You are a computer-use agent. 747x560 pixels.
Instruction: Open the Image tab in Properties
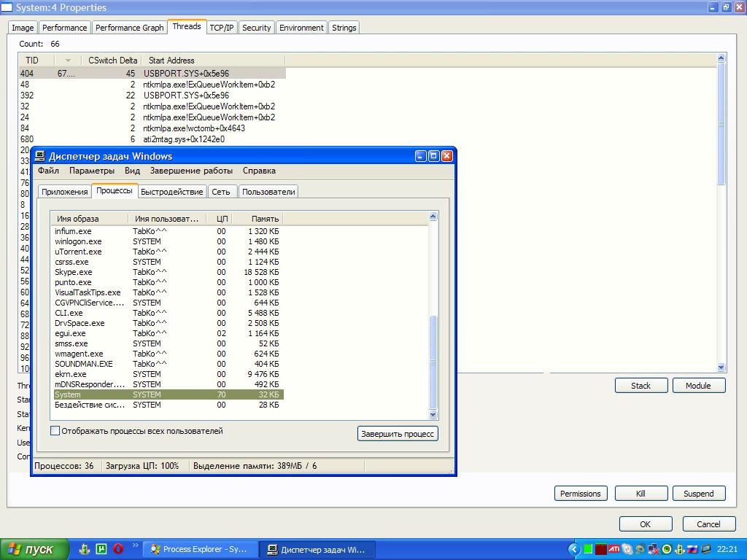click(x=23, y=28)
